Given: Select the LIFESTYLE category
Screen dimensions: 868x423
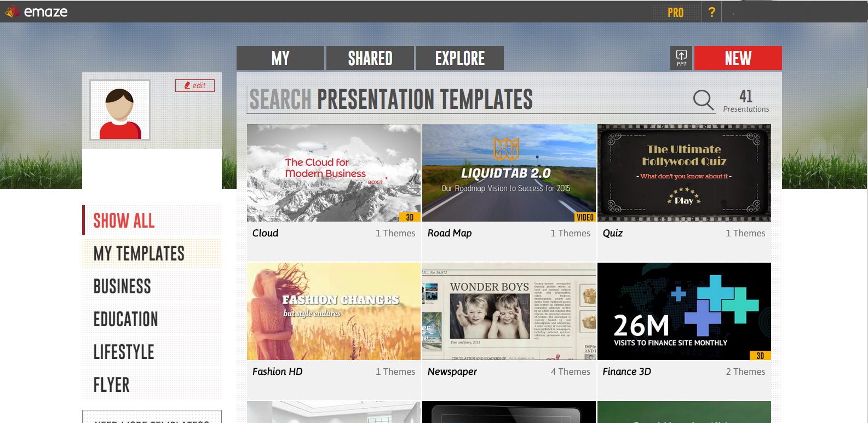Looking at the screenshot, I should [x=152, y=352].
